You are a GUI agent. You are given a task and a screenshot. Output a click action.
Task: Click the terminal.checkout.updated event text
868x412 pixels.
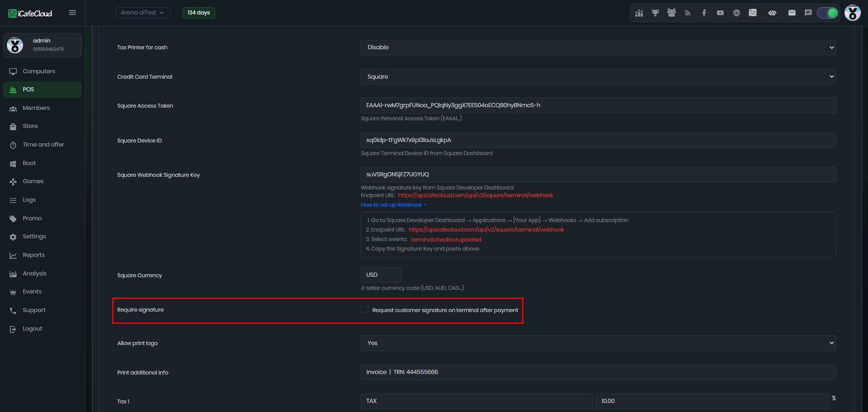coord(446,240)
